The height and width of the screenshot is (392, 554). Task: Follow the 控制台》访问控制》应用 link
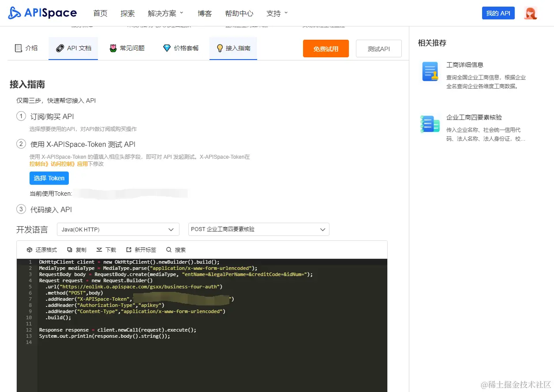[x=59, y=164]
